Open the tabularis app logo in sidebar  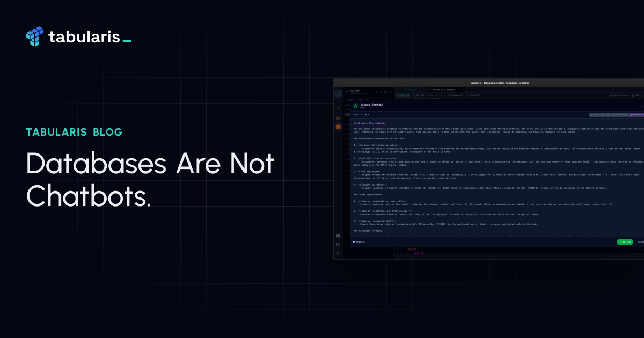point(338,93)
